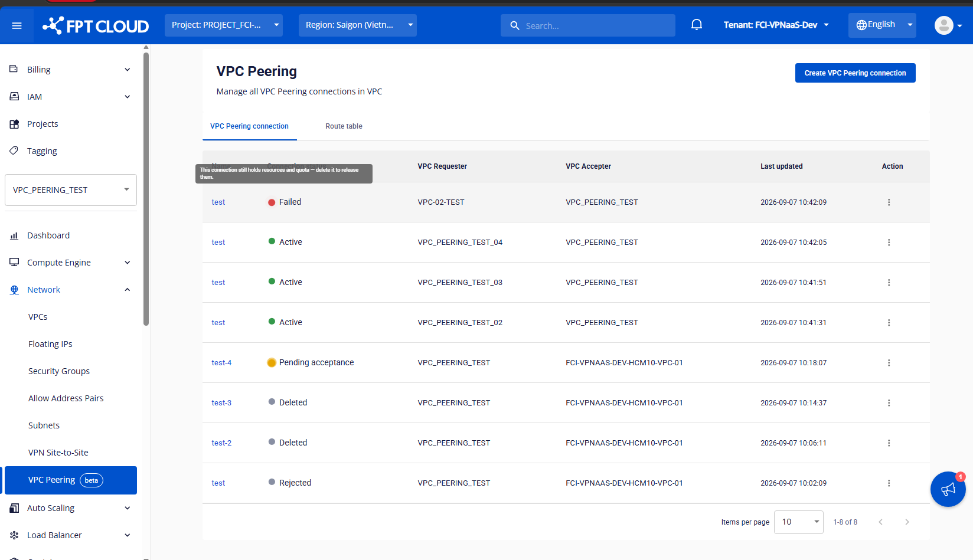Open the test-2 connection link
The height and width of the screenshot is (560, 973).
click(221, 443)
